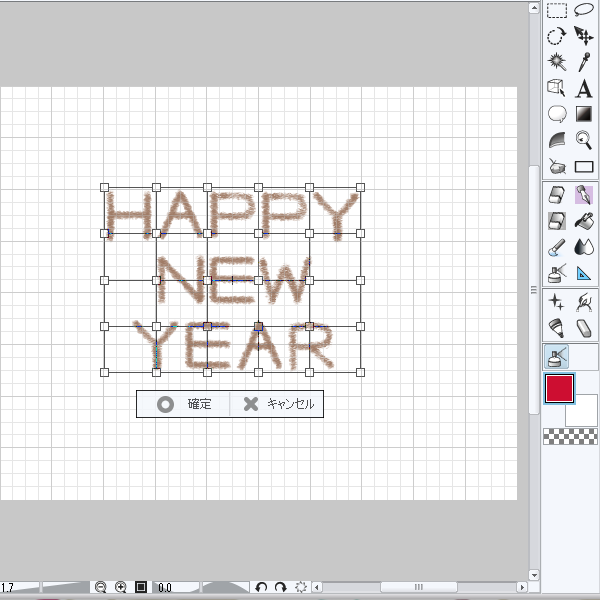Click the horizontal scrollbar right arrow
600x600 pixels.
pyautogui.click(x=522, y=587)
